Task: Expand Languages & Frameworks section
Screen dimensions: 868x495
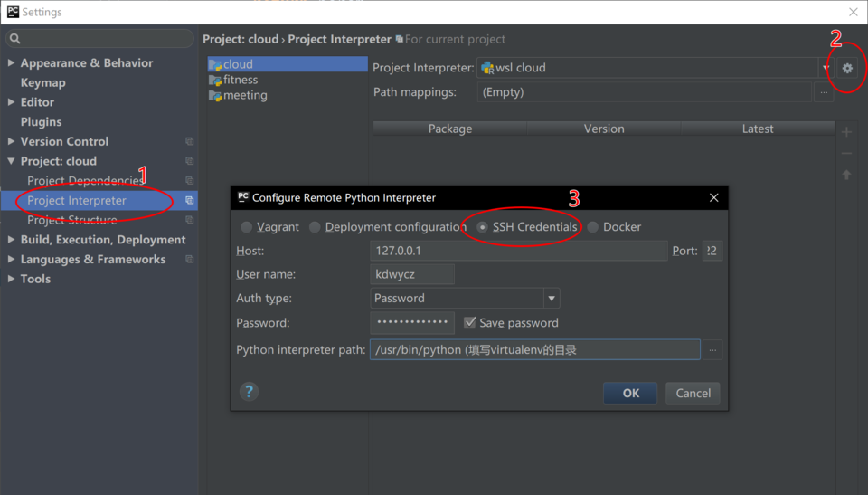Action: click(11, 259)
